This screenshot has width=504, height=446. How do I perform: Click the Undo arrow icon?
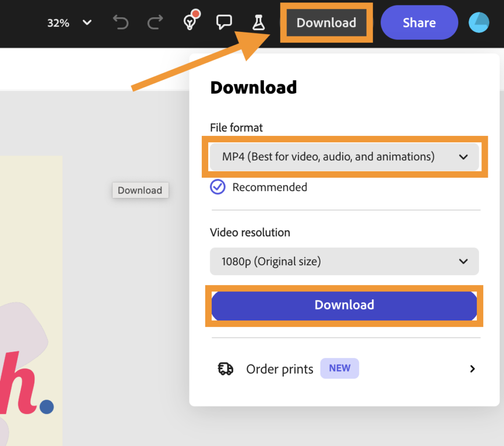pyautogui.click(x=120, y=23)
